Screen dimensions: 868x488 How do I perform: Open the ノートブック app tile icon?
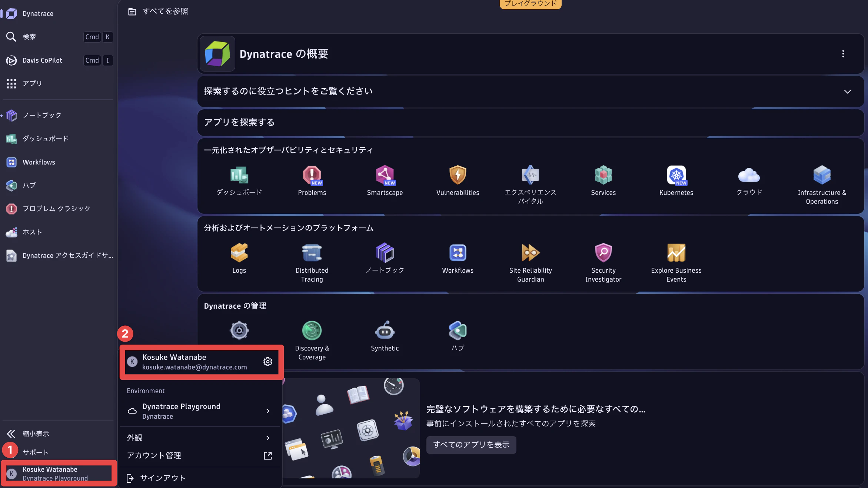[385, 253]
